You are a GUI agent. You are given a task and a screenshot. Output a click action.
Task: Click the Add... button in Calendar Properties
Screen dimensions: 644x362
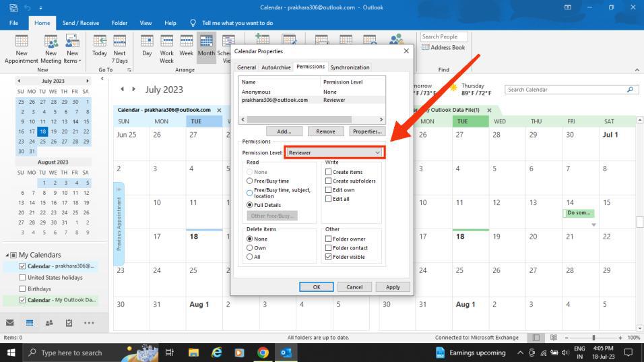284,131
